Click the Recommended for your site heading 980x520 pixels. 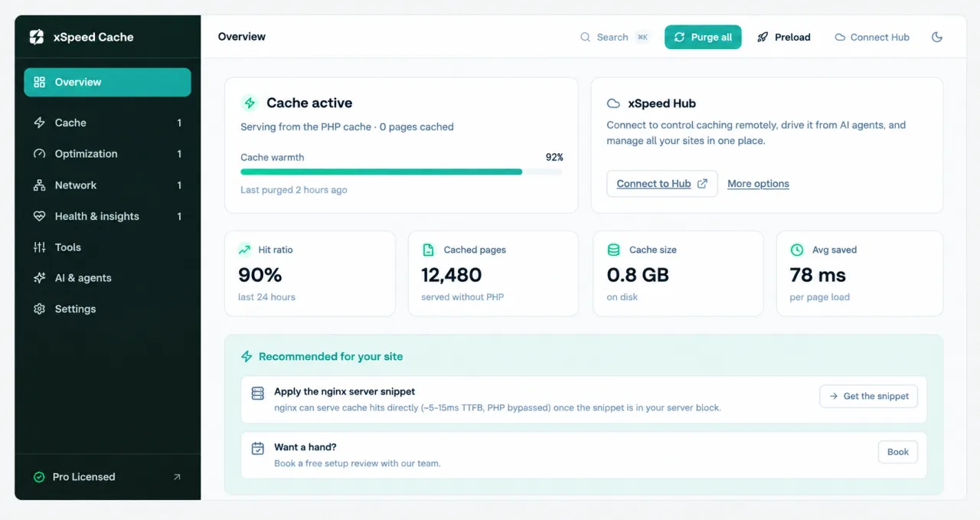(x=331, y=356)
